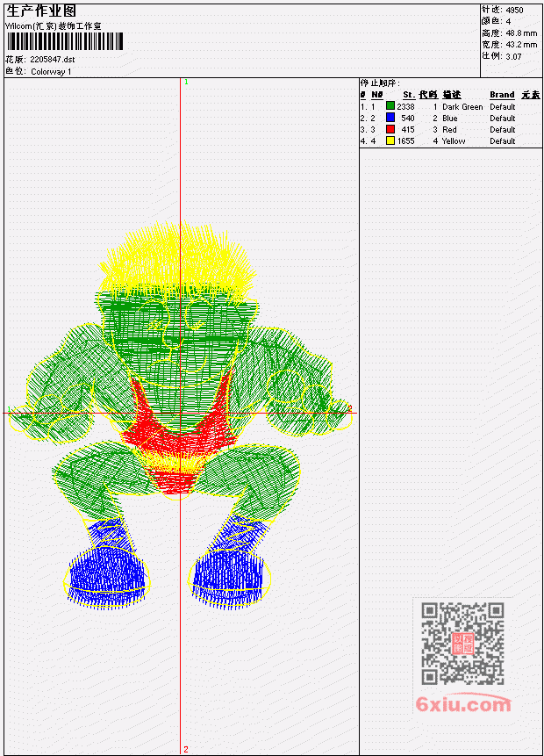Viewport: 544px width, 756px height.
Task: Click the Dark Green color swatch
Action: 390,106
